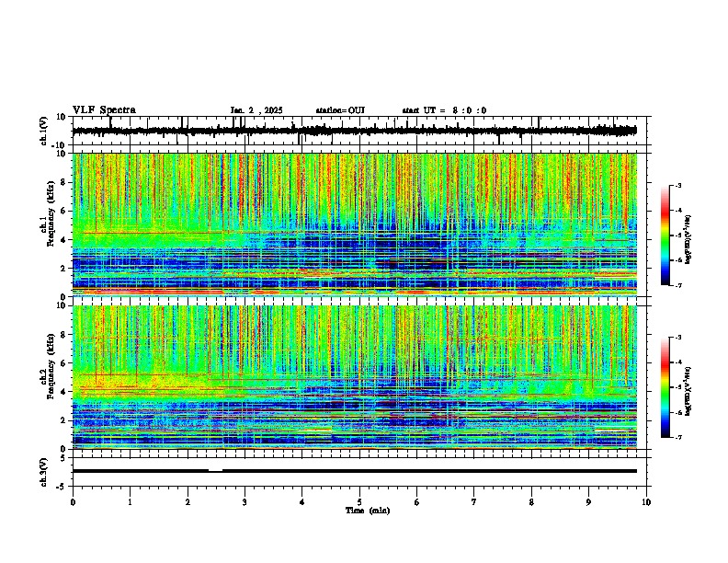Click the time axis tick label "3"
728x563 pixels.
point(245,502)
